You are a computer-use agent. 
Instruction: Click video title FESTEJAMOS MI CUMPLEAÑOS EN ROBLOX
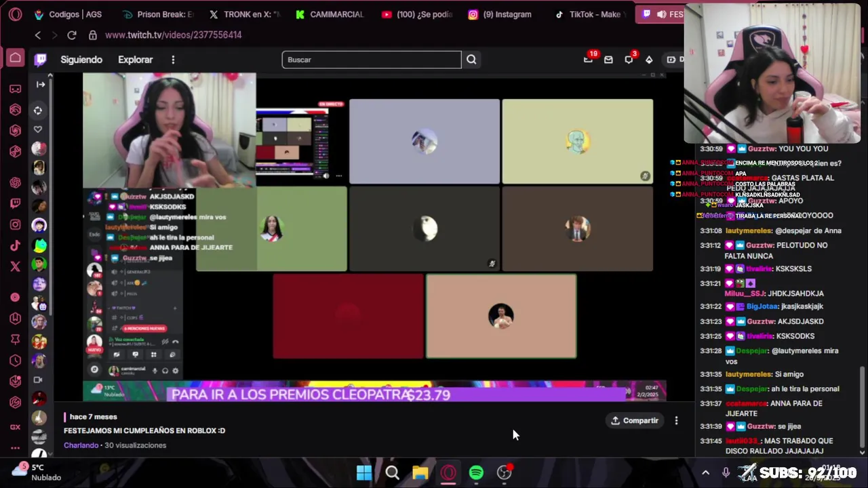[144, 430]
